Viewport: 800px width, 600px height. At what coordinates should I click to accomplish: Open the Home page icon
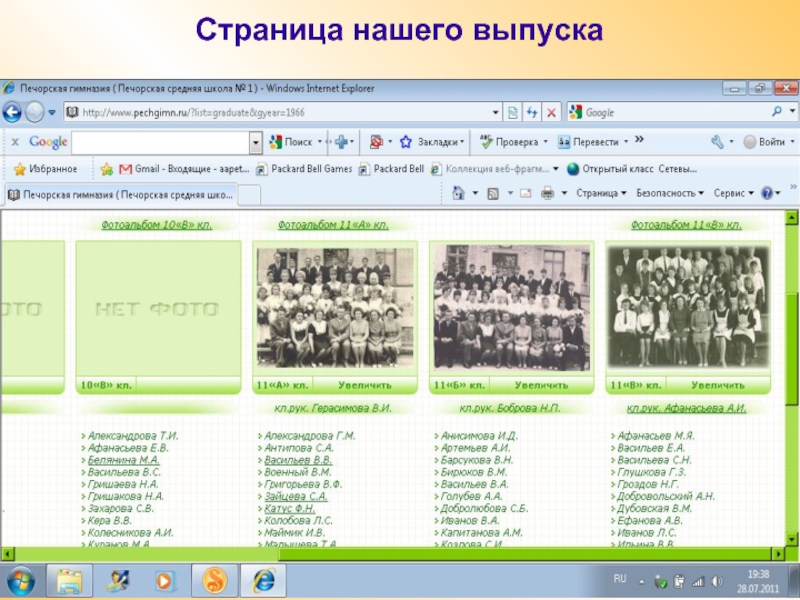(459, 193)
